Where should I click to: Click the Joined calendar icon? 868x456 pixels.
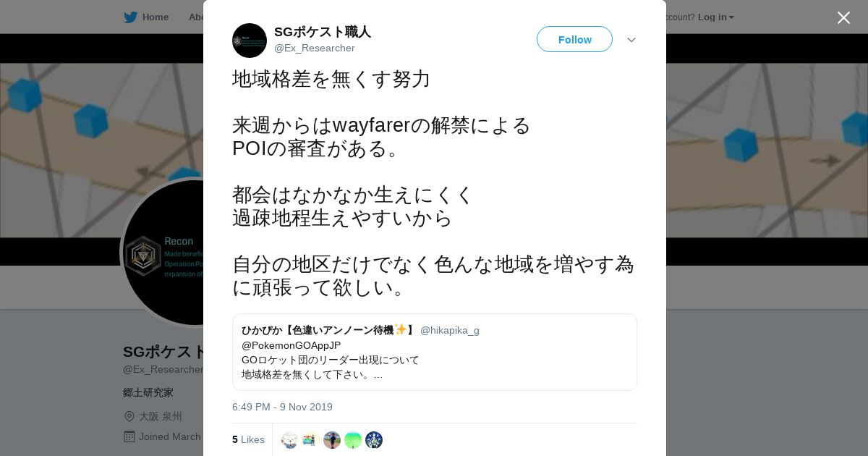129,436
